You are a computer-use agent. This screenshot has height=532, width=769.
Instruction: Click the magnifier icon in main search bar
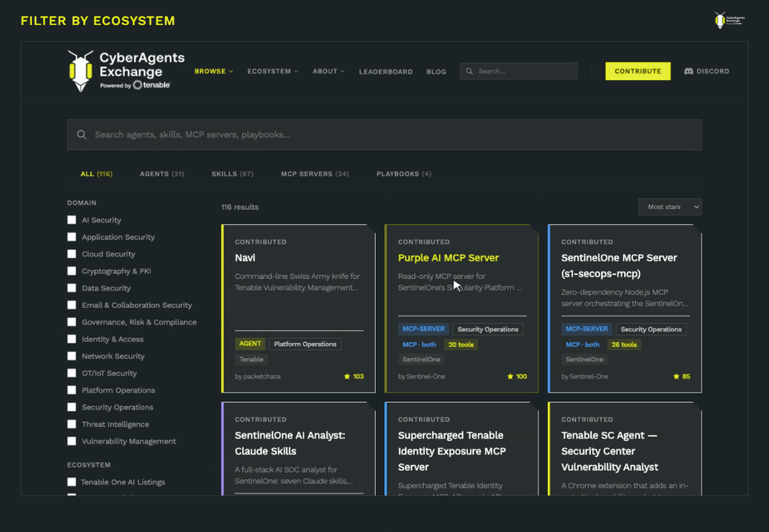click(82, 135)
